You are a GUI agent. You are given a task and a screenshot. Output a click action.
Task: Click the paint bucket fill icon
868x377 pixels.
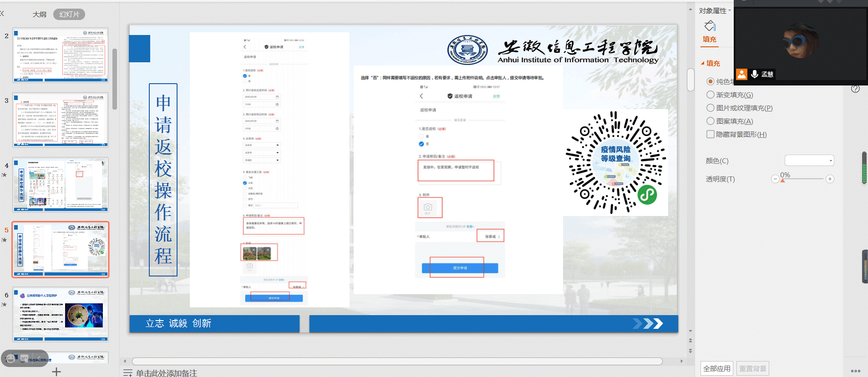pos(710,26)
